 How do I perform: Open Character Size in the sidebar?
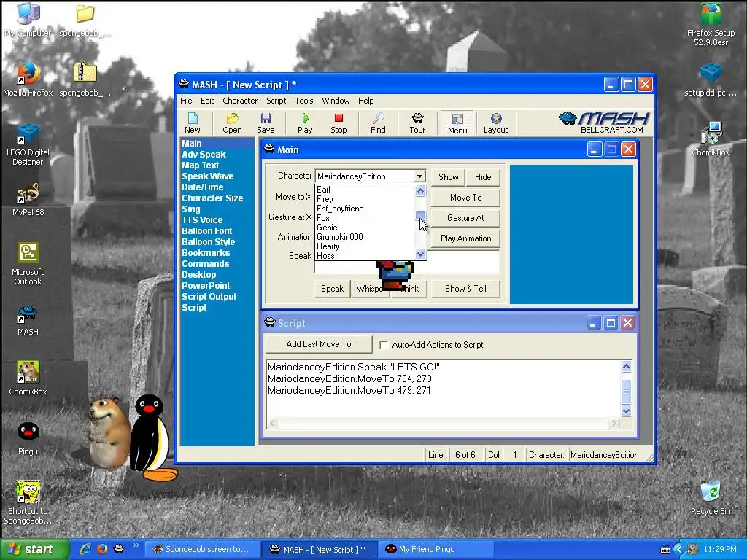pos(212,198)
